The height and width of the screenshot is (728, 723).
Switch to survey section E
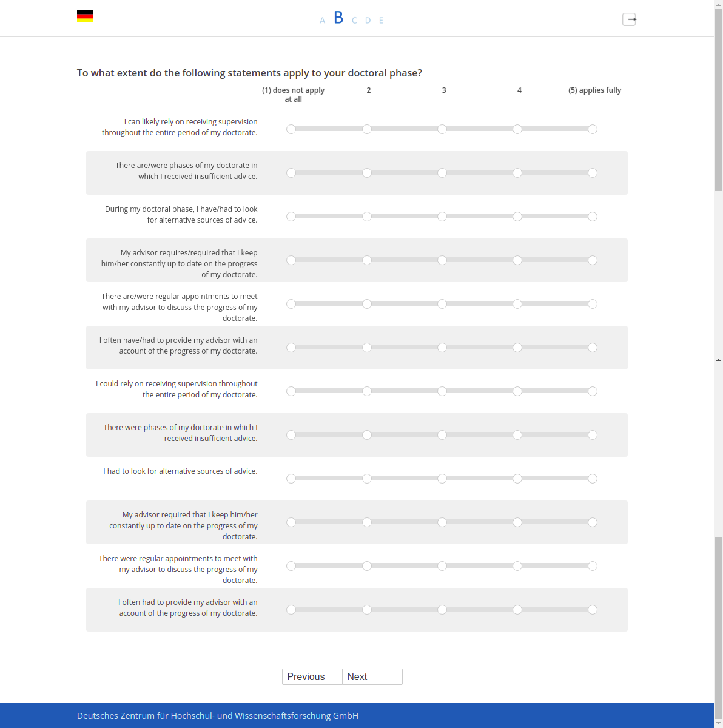[x=381, y=21]
